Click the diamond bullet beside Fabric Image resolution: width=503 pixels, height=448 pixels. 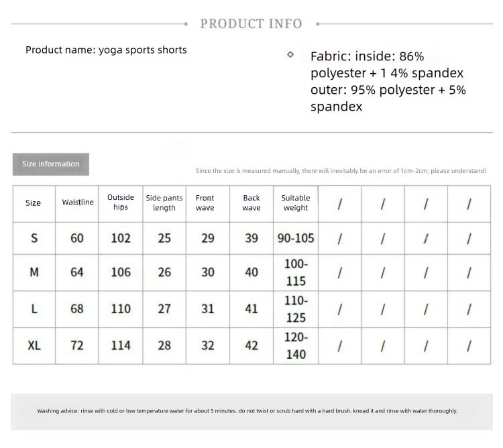coord(290,54)
